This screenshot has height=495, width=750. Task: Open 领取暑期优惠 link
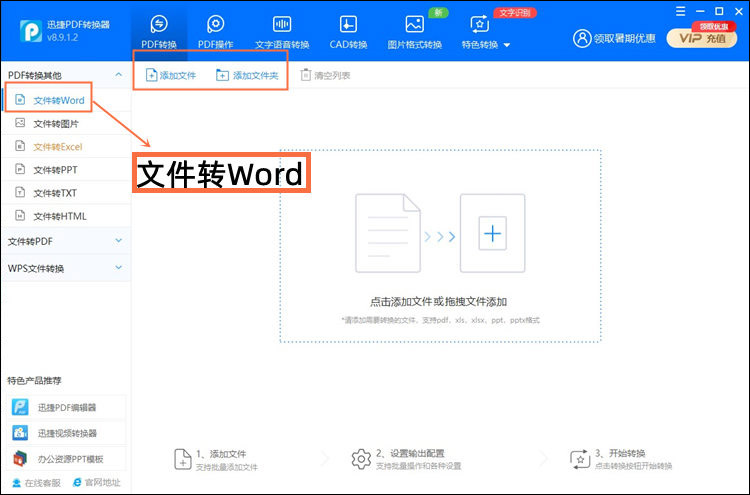(624, 38)
